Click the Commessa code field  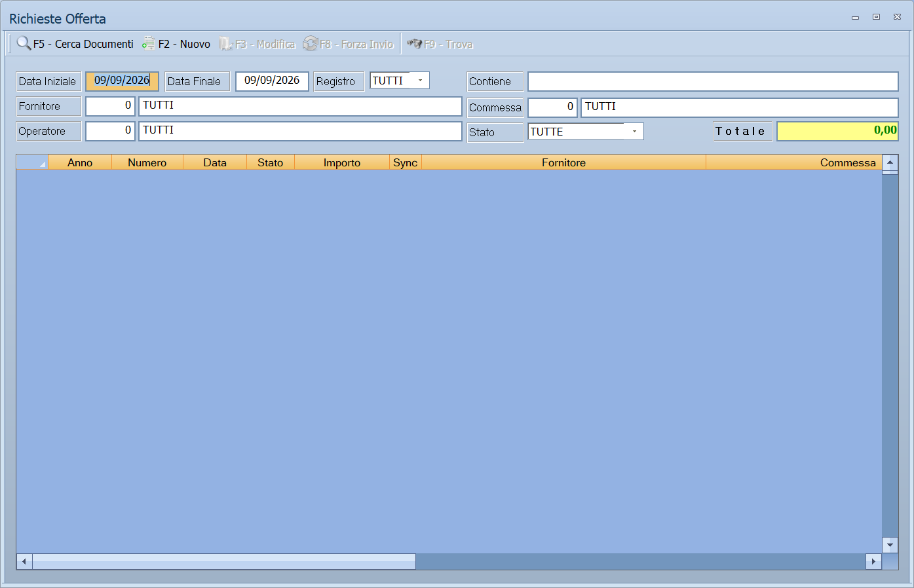coord(552,107)
